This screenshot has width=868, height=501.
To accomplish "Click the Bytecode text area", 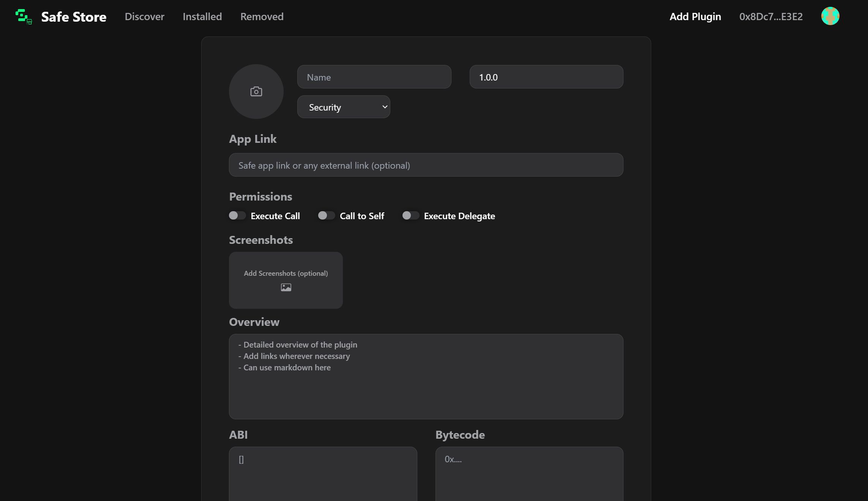I will [x=529, y=474].
